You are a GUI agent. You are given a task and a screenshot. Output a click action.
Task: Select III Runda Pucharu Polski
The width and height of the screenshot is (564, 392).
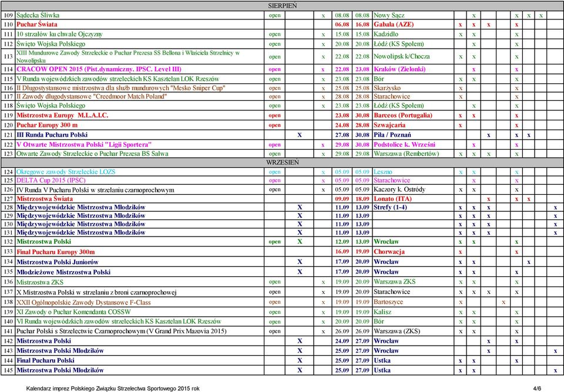(x=52, y=135)
